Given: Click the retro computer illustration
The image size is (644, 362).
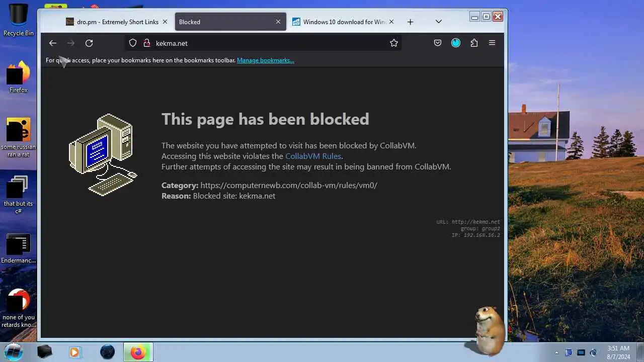Looking at the screenshot, I should pos(103,155).
